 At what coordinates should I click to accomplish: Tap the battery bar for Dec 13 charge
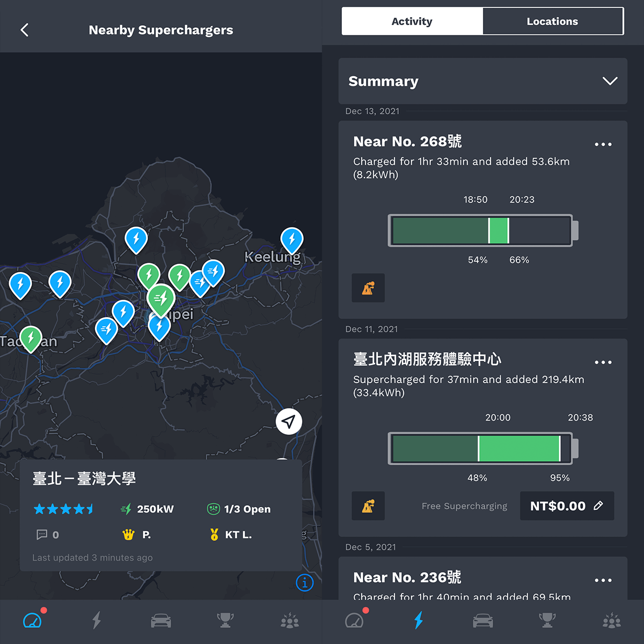point(483,231)
